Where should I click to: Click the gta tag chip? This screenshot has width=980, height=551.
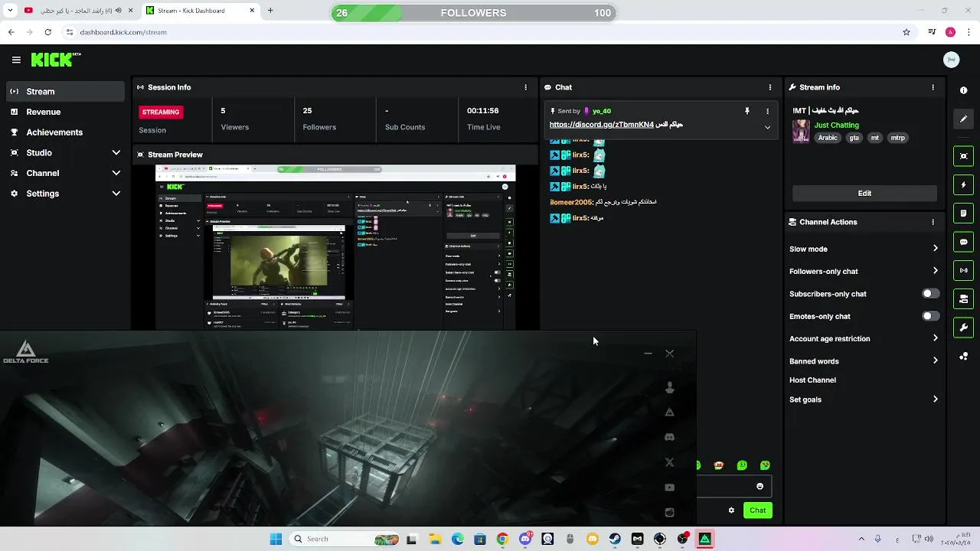coord(854,138)
